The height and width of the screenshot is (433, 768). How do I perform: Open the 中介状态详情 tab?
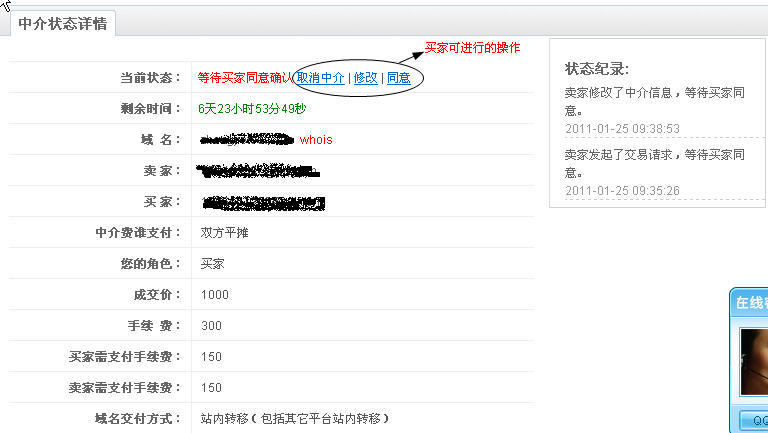(63, 24)
